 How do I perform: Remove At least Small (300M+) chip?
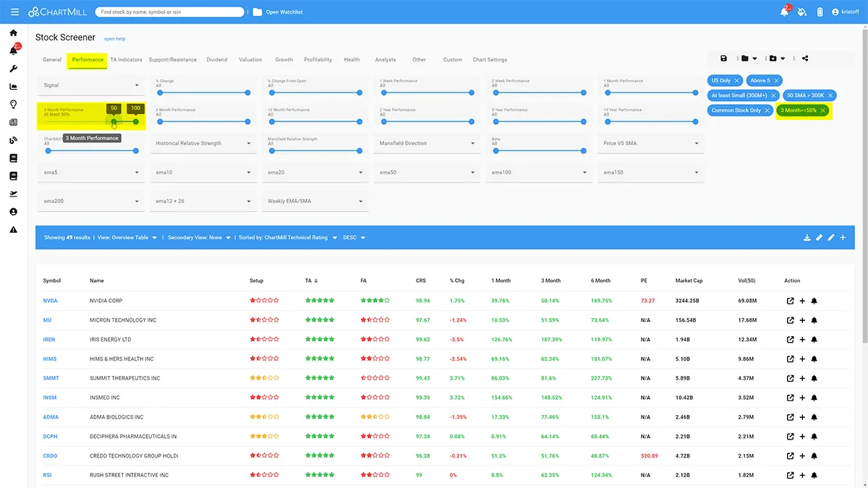773,95
